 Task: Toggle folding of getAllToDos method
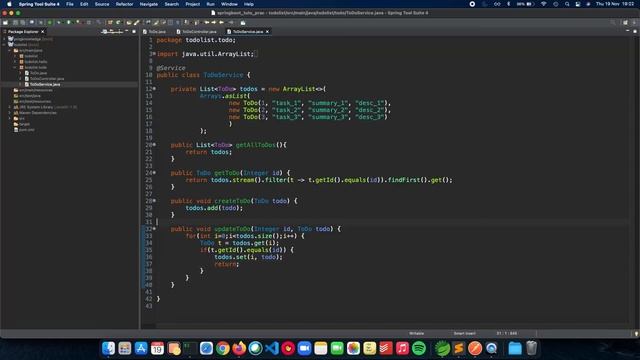pos(154,144)
